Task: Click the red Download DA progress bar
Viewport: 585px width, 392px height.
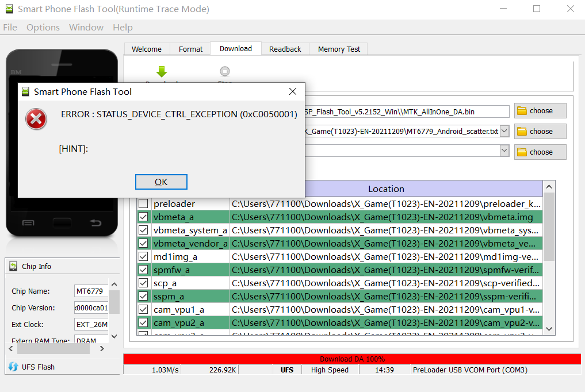Action: coord(352,359)
